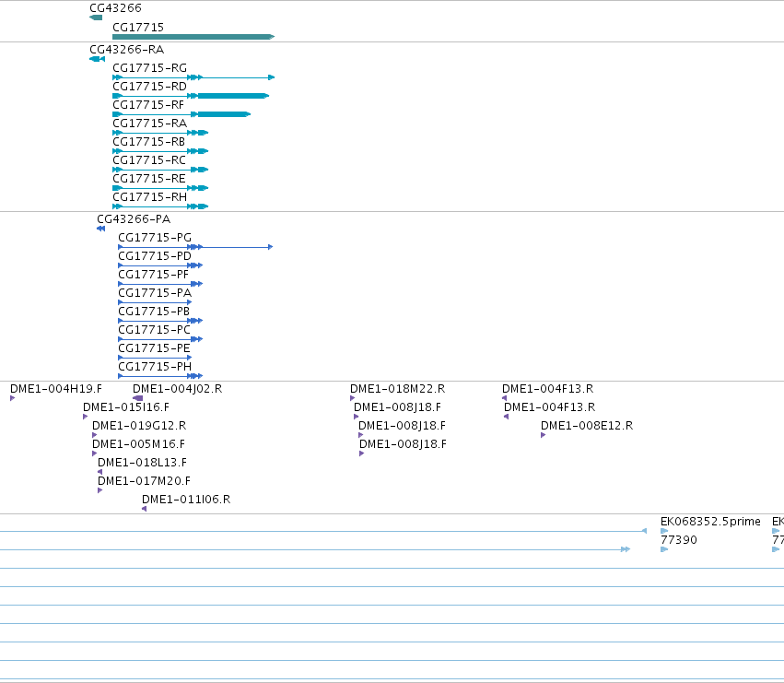Click the CG43266-PA protein arrow glyph
The width and height of the screenshot is (784, 683).
(x=101, y=229)
